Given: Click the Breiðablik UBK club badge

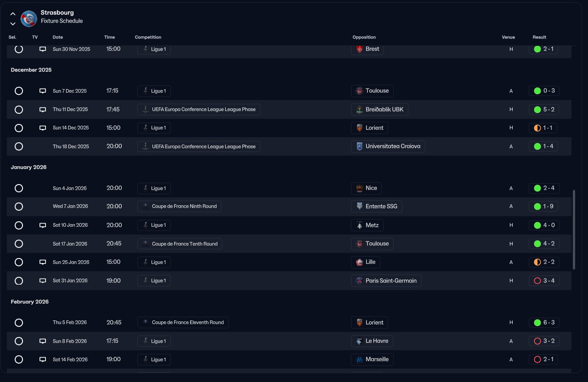Looking at the screenshot, I should [360, 110].
